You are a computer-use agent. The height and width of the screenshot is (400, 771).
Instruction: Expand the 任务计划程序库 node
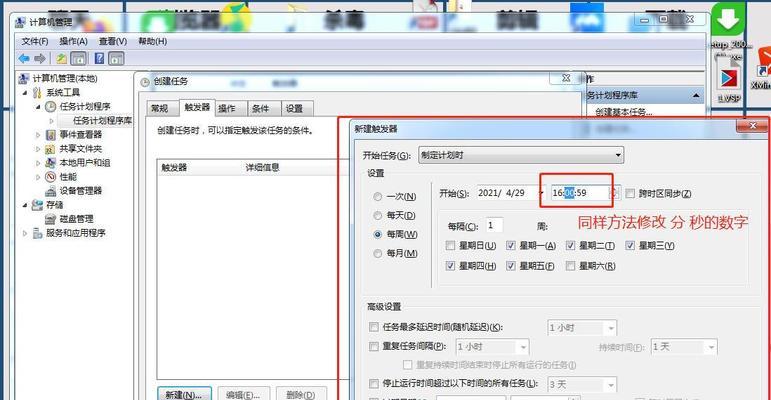coord(51,121)
